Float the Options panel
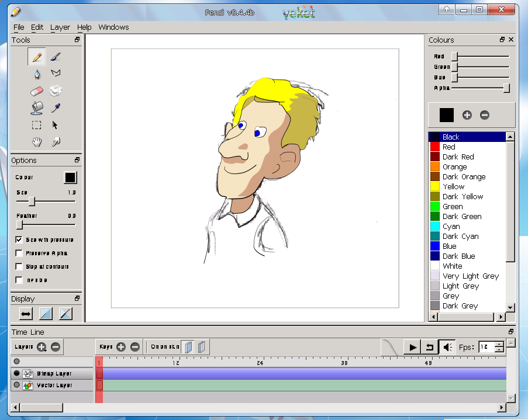Image resolution: width=528 pixels, height=420 pixels. pos(77,160)
